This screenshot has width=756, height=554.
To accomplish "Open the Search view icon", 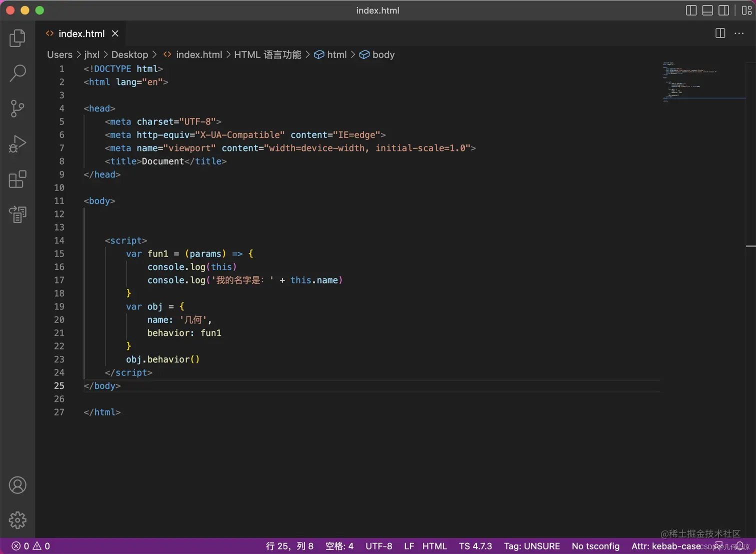I will click(17, 73).
